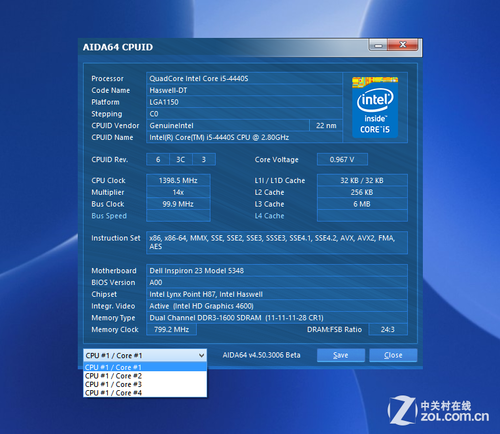500x434 pixels.
Task: Click the Close button at bottom right
Action: [x=393, y=355]
